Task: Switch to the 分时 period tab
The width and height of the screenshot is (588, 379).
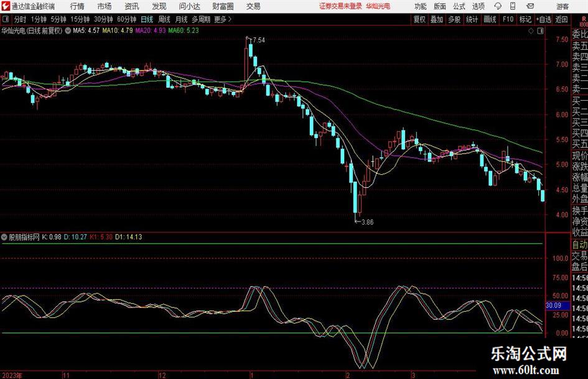Action: (21, 19)
